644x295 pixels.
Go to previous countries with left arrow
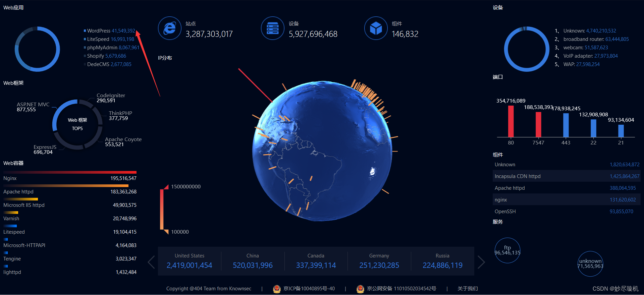pyautogui.click(x=151, y=262)
